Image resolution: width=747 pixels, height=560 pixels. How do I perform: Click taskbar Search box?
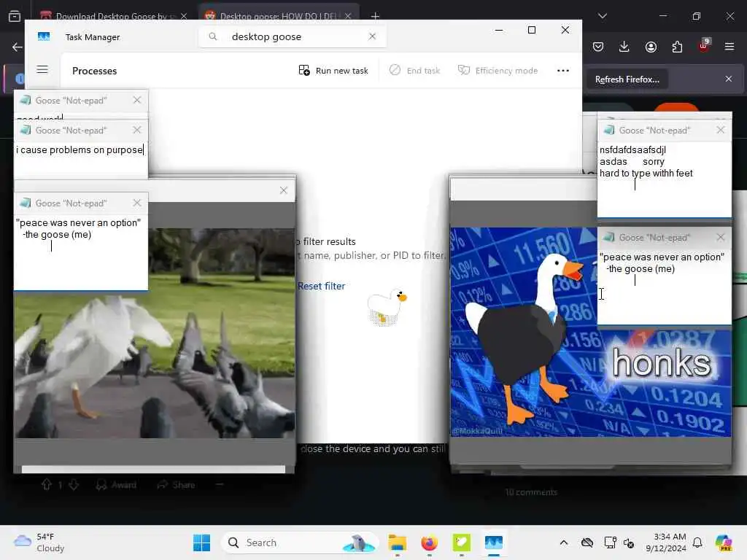click(x=300, y=542)
